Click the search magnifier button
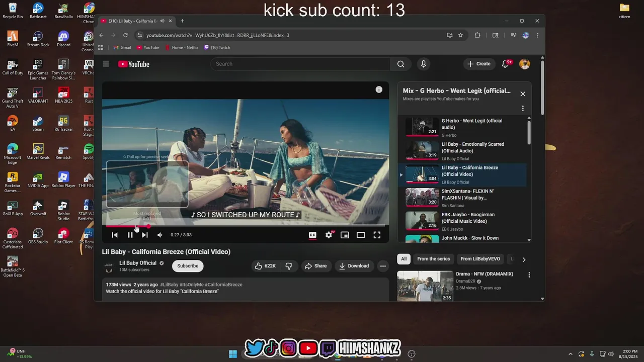This screenshot has height=362, width=644. (x=400, y=64)
